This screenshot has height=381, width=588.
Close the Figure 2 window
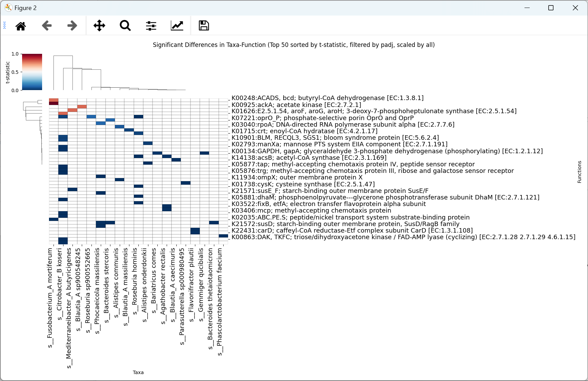pos(575,8)
